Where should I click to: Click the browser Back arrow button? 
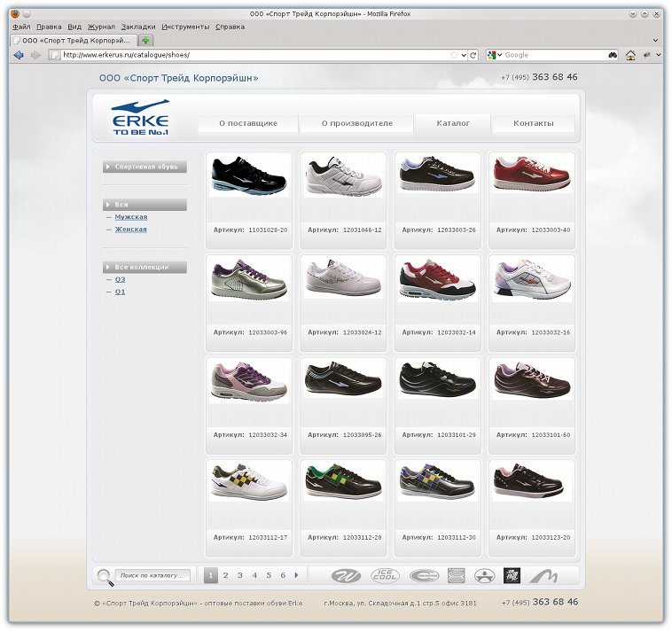[19, 55]
